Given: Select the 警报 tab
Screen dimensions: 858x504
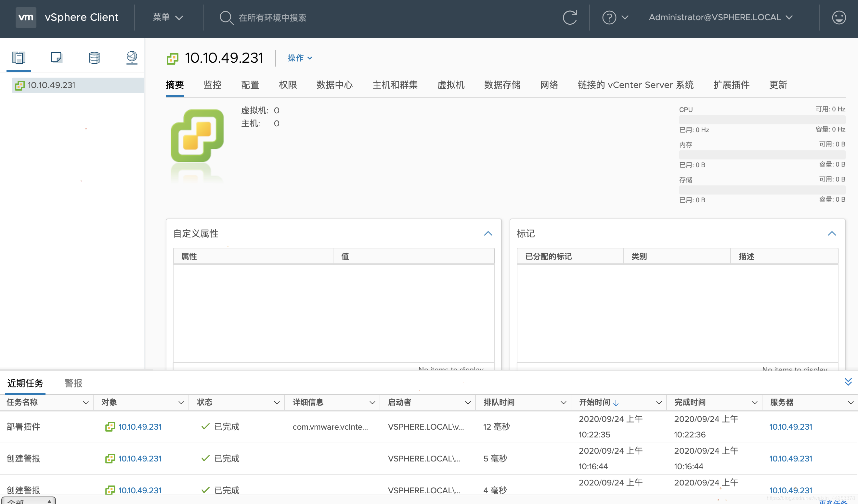Looking at the screenshot, I should tap(73, 383).
